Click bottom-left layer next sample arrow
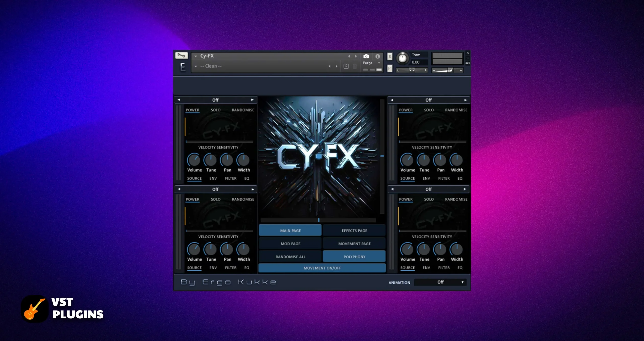 click(253, 189)
